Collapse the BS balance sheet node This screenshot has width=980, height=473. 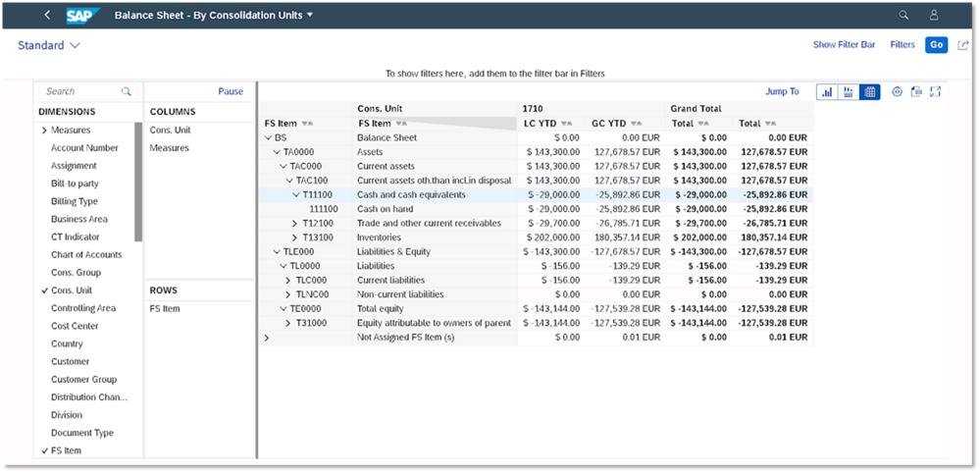point(268,138)
